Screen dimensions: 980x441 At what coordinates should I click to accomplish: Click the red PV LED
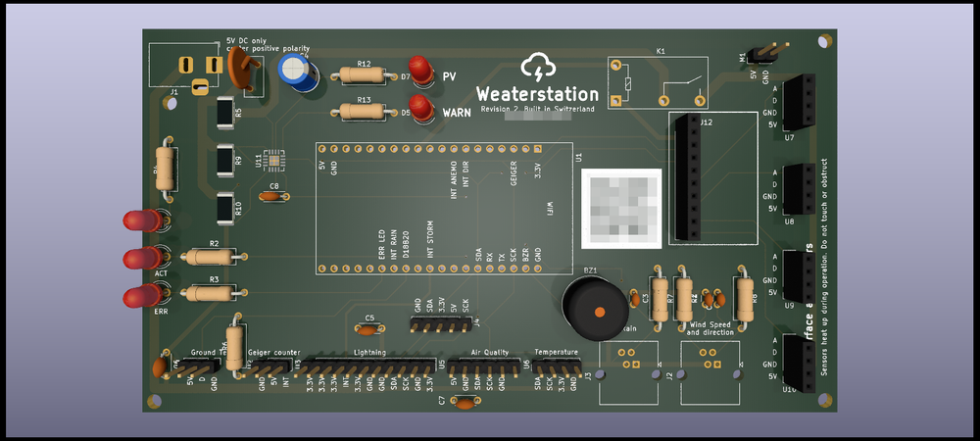[422, 71]
